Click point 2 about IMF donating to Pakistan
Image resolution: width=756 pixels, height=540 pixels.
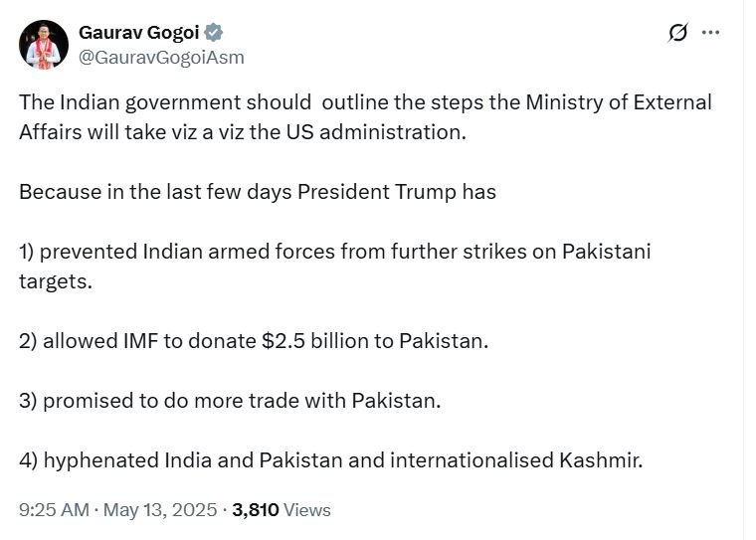pyautogui.click(x=254, y=341)
